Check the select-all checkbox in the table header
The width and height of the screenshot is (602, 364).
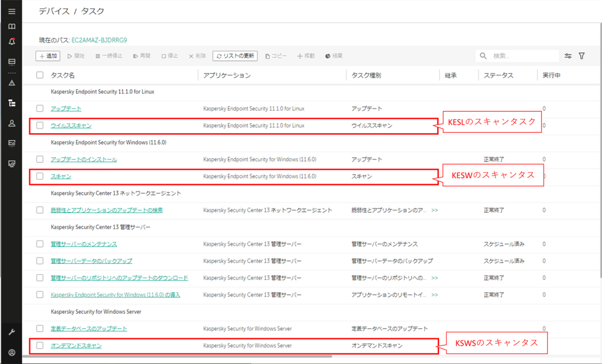[x=39, y=74]
